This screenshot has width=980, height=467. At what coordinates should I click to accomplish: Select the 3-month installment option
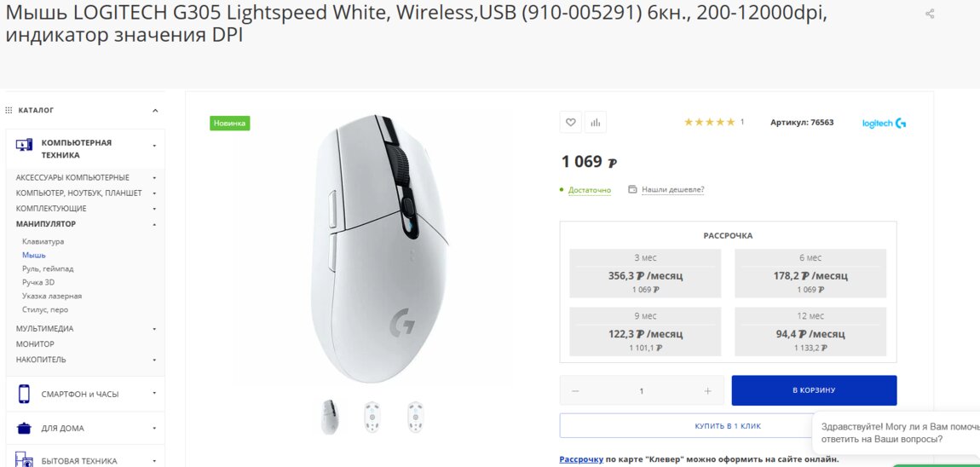pyautogui.click(x=645, y=273)
